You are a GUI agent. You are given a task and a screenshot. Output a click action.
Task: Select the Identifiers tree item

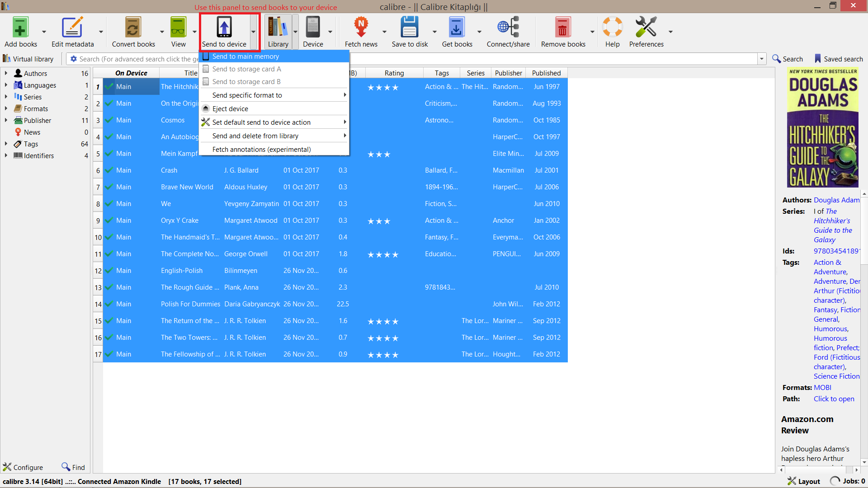38,155
